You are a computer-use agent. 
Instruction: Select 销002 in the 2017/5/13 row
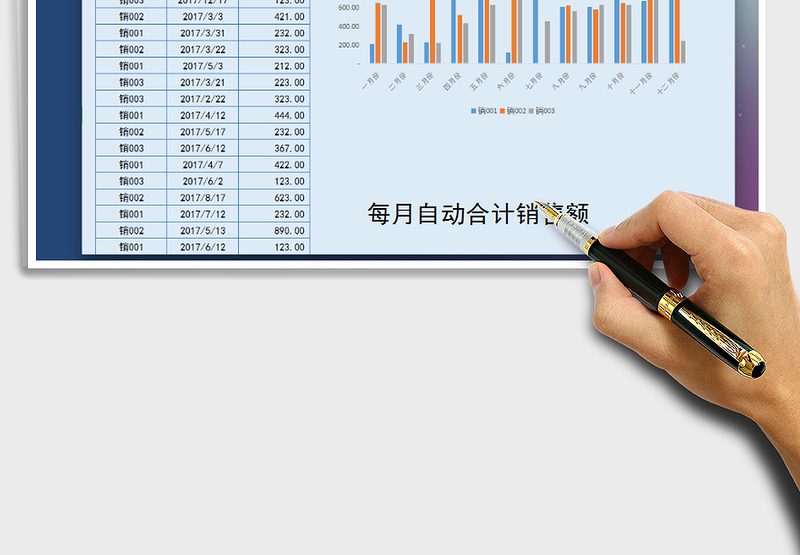[131, 231]
